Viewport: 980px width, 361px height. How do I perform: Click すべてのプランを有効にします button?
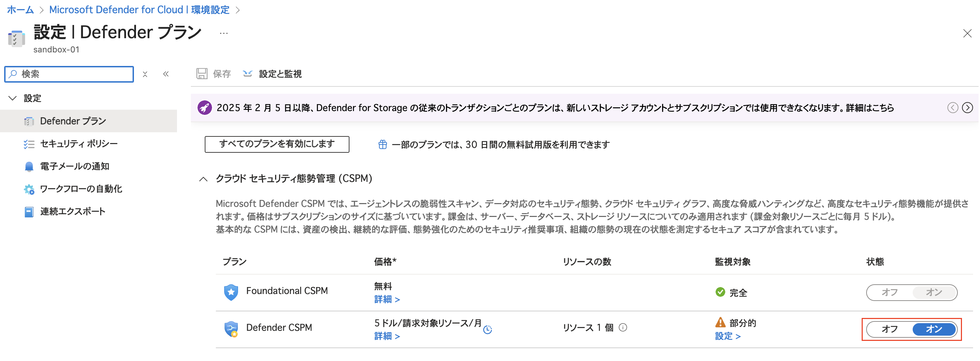[277, 144]
